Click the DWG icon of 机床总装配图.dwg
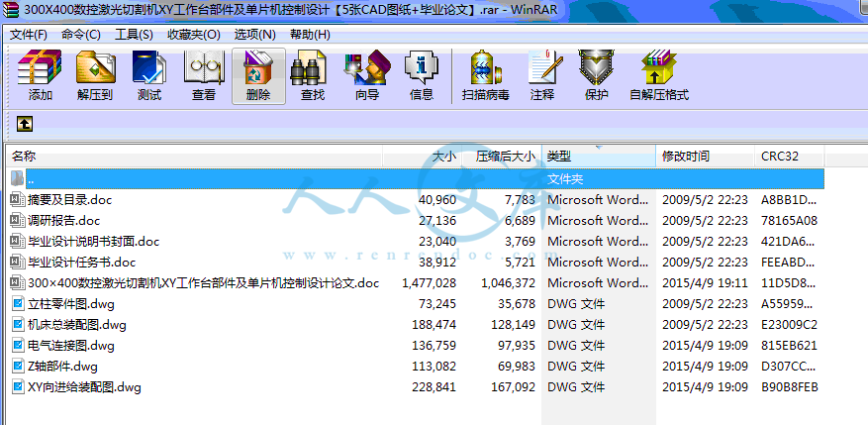Viewport: 868px width, 425px height. 18,324
